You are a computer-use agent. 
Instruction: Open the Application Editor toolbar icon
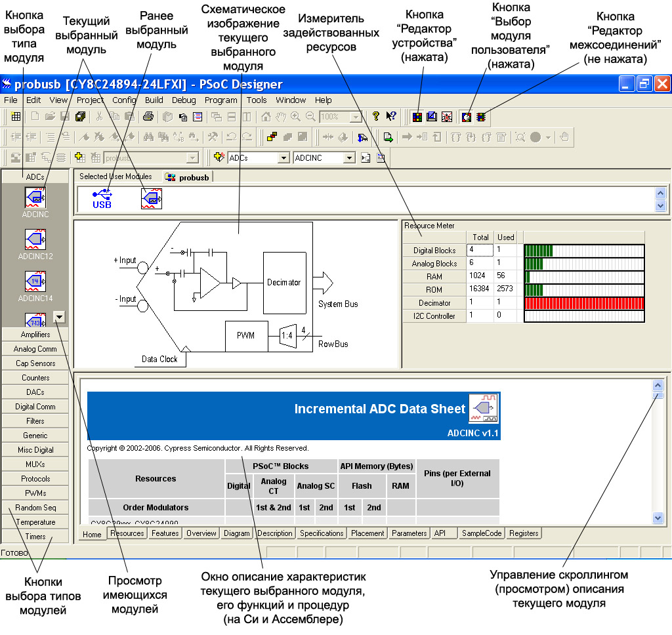[432, 117]
